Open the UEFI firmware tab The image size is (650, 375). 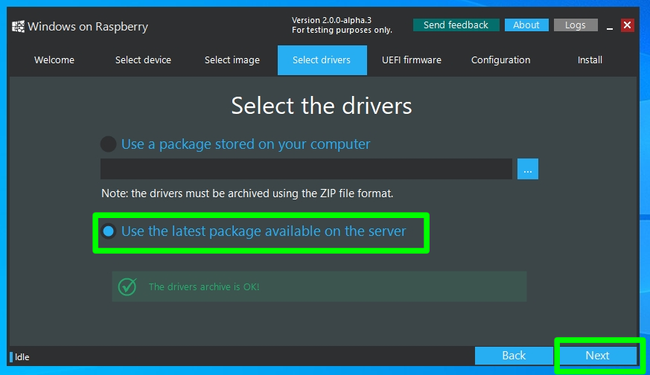tap(411, 60)
